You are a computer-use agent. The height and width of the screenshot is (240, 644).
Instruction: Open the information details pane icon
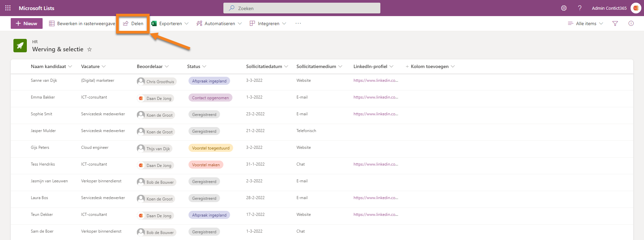pos(631,23)
